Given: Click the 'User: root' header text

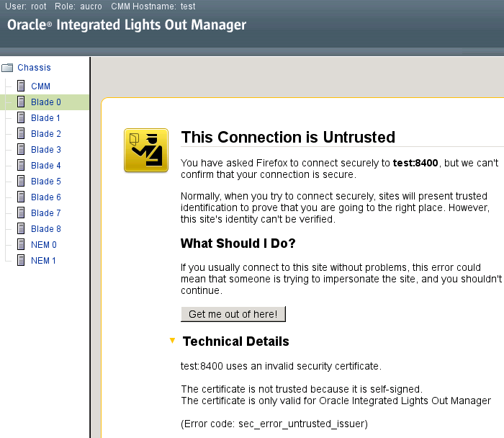Looking at the screenshot, I should click(26, 6).
